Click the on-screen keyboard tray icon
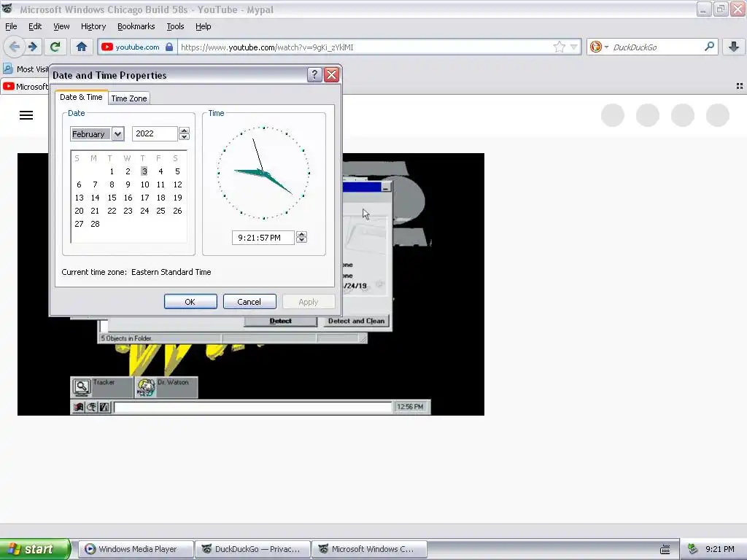This screenshot has width=747, height=560. (x=665, y=550)
